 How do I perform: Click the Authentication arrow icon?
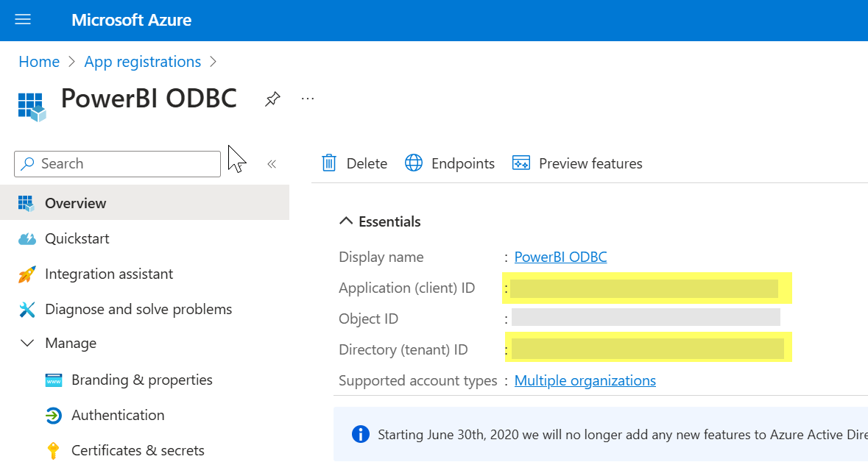[x=53, y=416]
